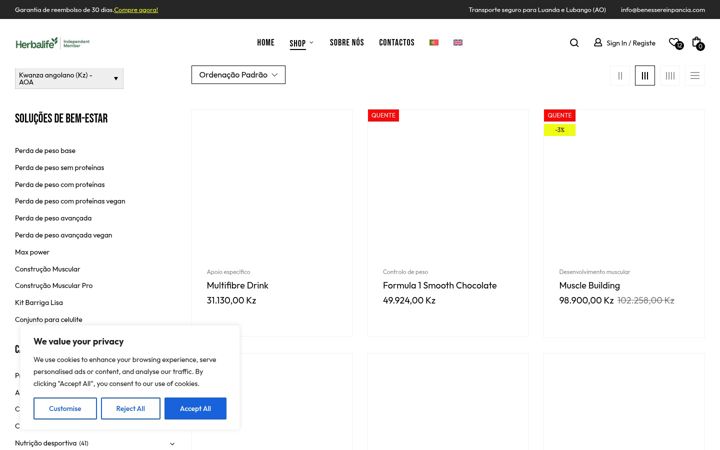The image size is (720, 450).
Task: Select the two-column grid view
Action: [620, 76]
